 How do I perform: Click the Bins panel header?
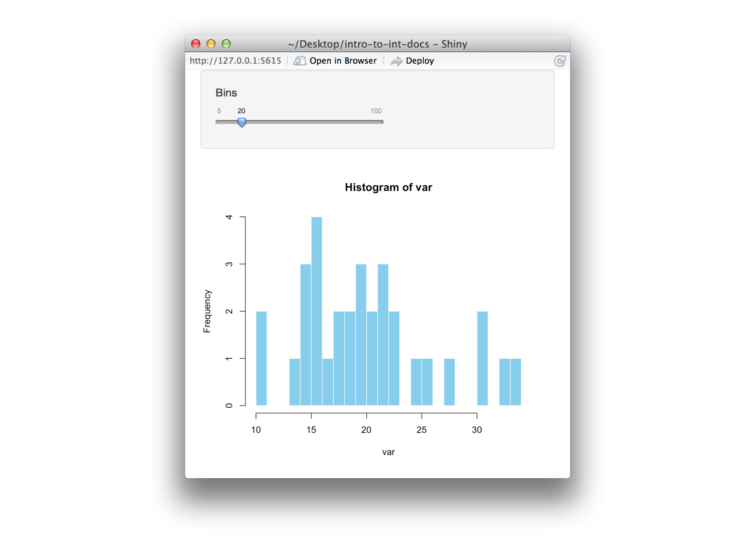[226, 93]
